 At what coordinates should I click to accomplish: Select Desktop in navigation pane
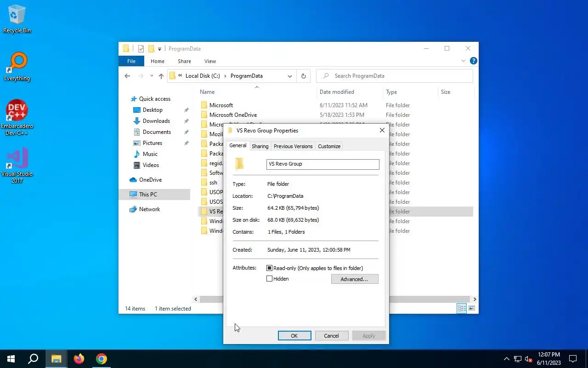pos(153,110)
